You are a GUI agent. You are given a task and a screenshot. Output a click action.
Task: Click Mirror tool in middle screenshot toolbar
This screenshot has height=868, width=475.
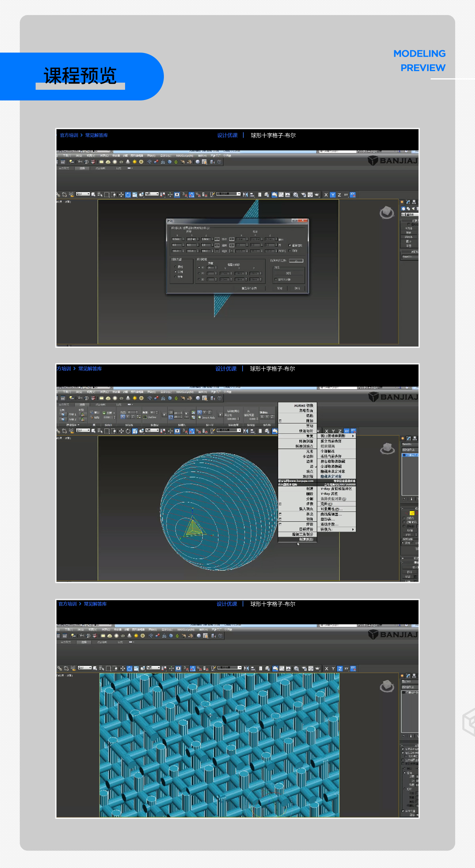pos(246,431)
